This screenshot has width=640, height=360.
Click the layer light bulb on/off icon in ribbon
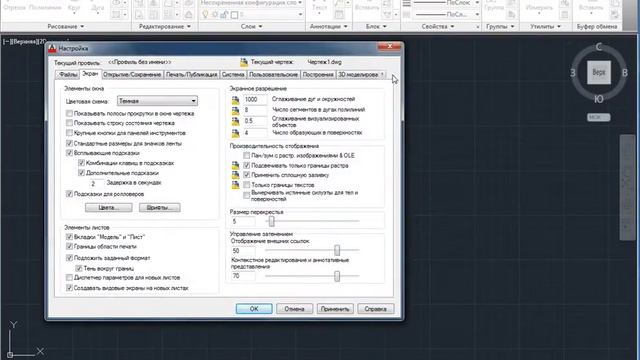pyautogui.click(x=205, y=15)
